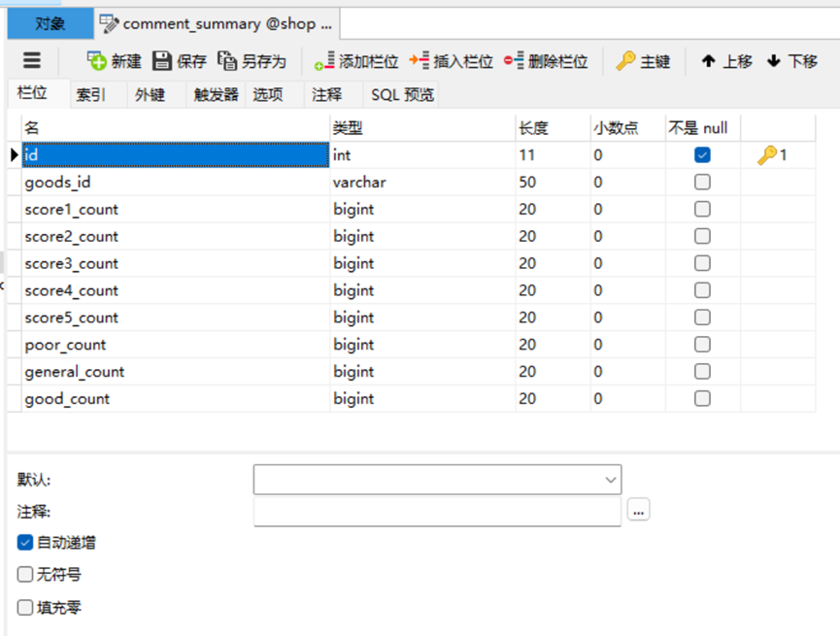Switch to the 触发器 triggers tab
This screenshot has height=636, width=840.
[x=216, y=95]
